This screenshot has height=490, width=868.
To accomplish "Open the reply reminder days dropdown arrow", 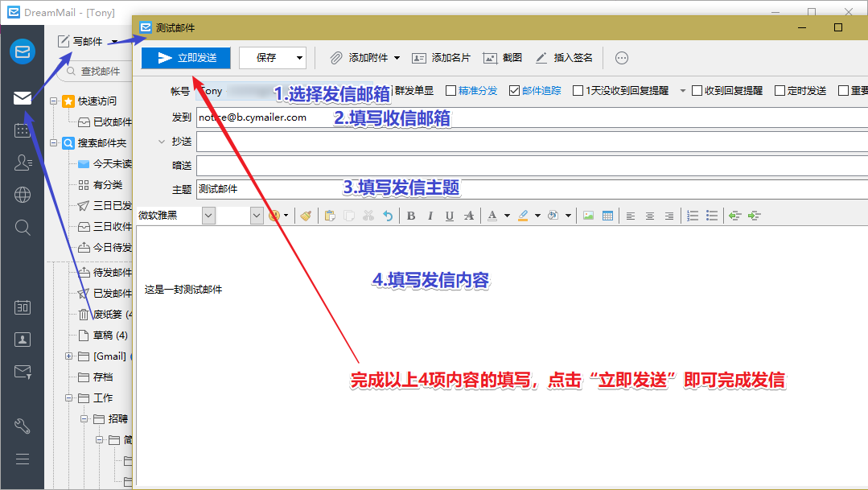I will (682, 91).
